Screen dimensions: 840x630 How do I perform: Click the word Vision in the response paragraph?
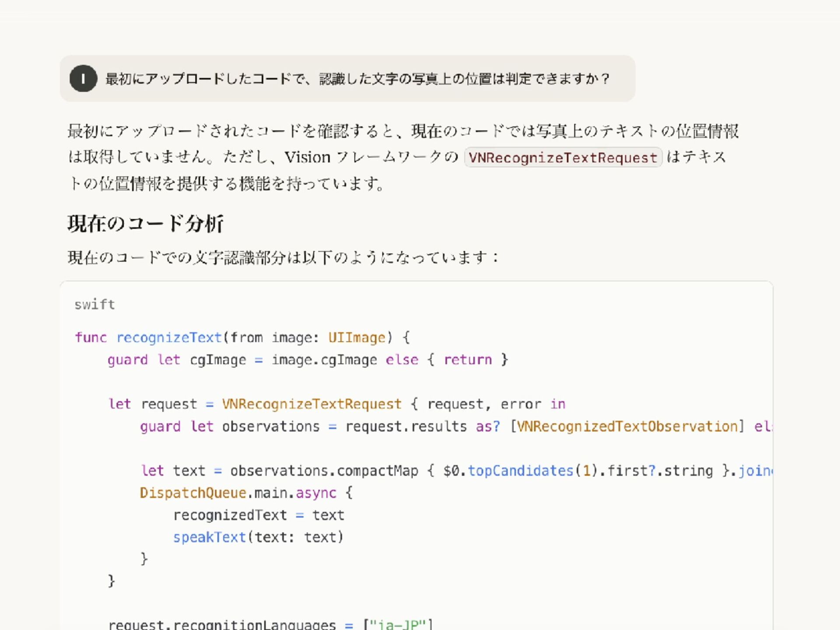[307, 157]
